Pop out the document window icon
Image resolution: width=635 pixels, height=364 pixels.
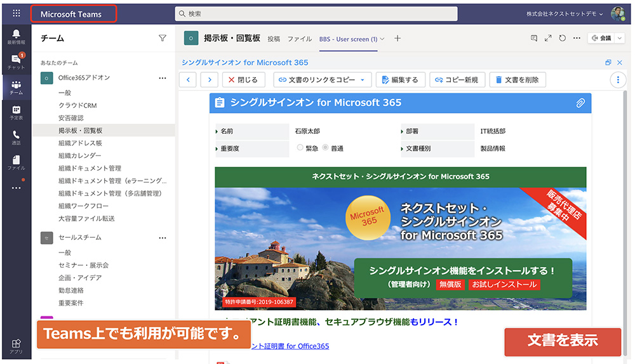pos(608,62)
